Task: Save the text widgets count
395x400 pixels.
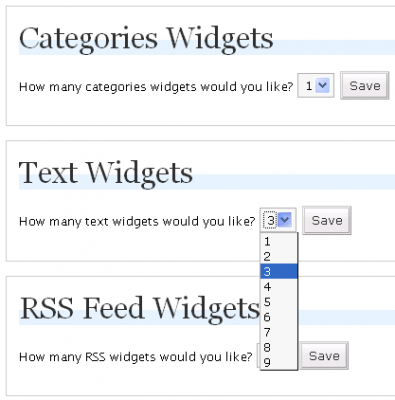Action: (x=327, y=220)
